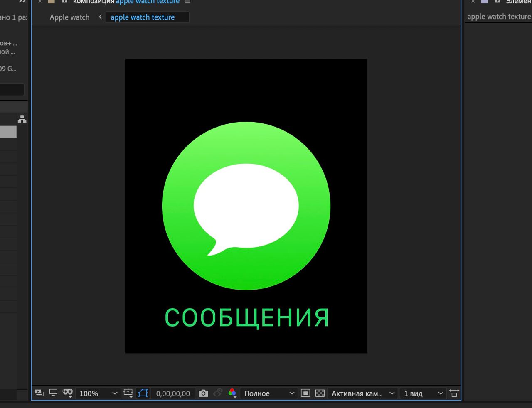Toggle the pixel aspect ratio correction icon
This screenshot has height=408, width=532.
454,393
